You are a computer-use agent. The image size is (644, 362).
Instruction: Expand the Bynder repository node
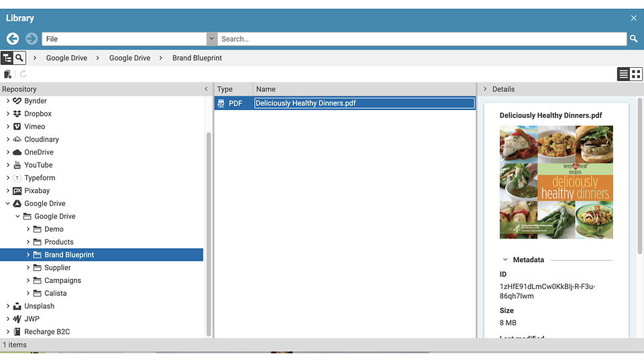coord(8,101)
